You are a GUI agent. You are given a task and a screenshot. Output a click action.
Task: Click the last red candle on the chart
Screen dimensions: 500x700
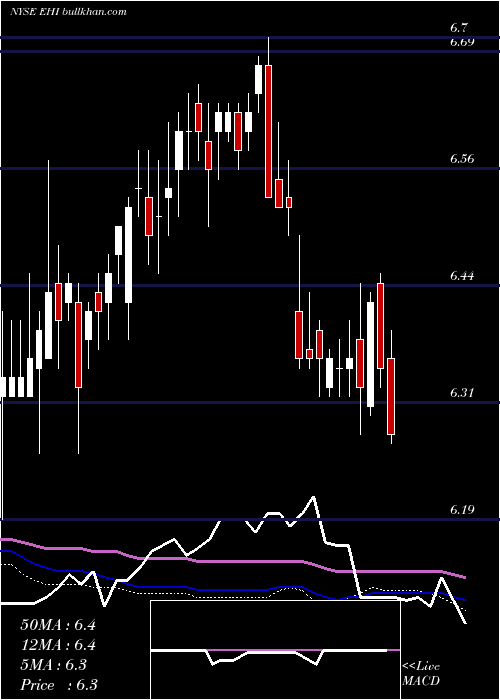391,396
